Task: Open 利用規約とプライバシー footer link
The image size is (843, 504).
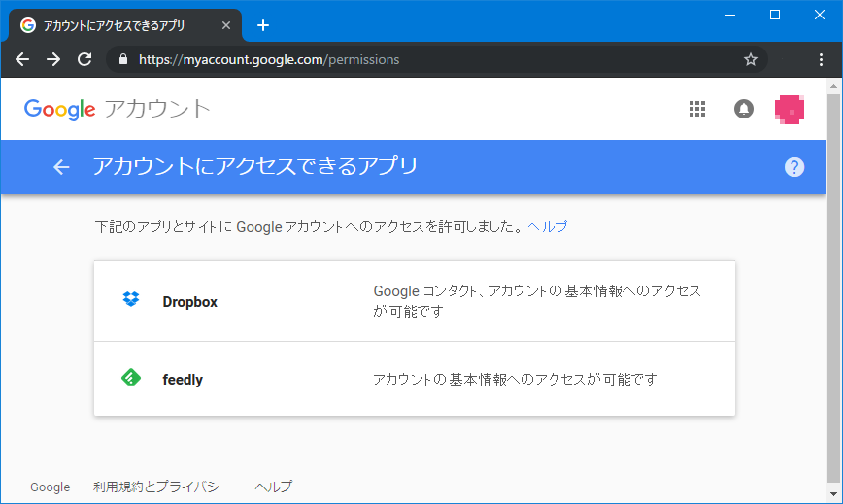Action: 162,487
